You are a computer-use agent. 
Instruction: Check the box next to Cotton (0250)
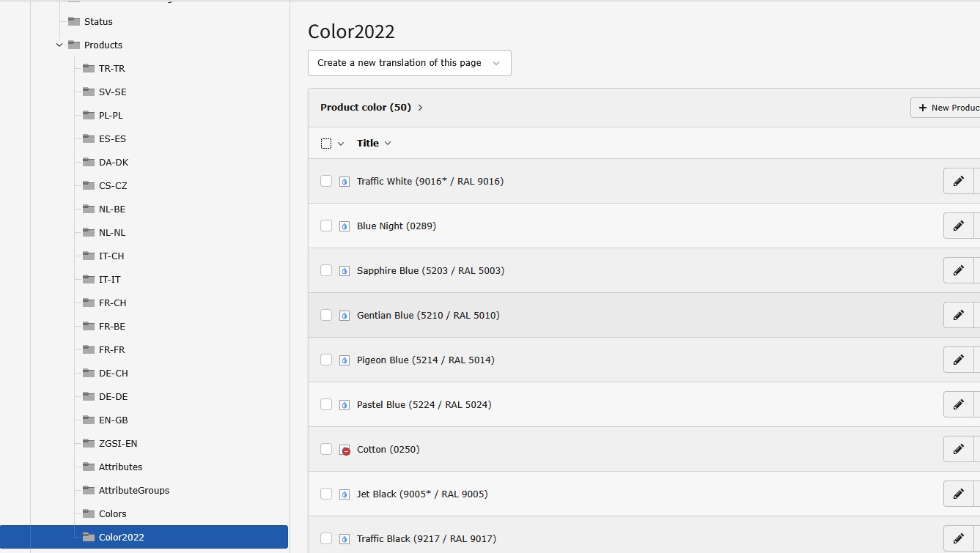[326, 449]
